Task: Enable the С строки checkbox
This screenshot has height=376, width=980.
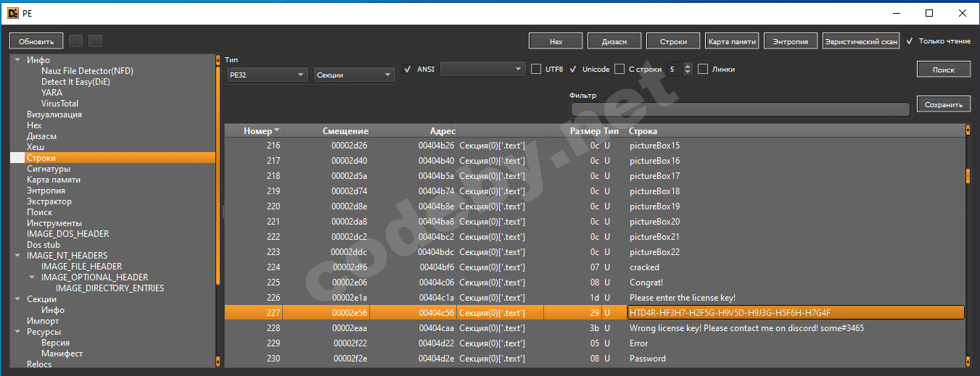Action: coord(619,70)
